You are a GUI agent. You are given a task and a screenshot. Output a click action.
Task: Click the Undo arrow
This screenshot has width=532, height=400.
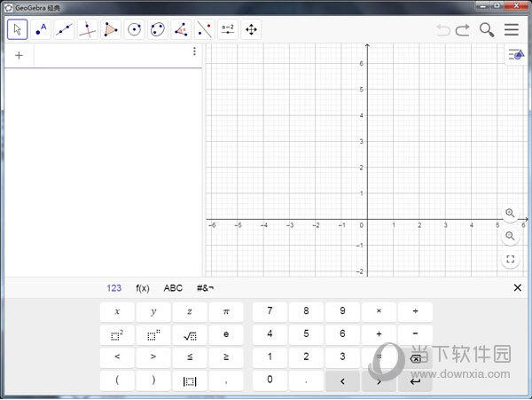click(443, 30)
